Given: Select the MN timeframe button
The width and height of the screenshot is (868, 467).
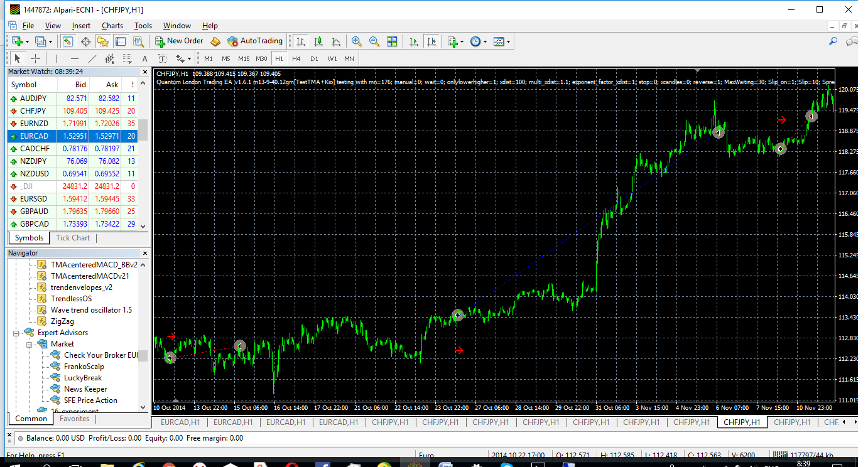Looking at the screenshot, I should pos(349,58).
